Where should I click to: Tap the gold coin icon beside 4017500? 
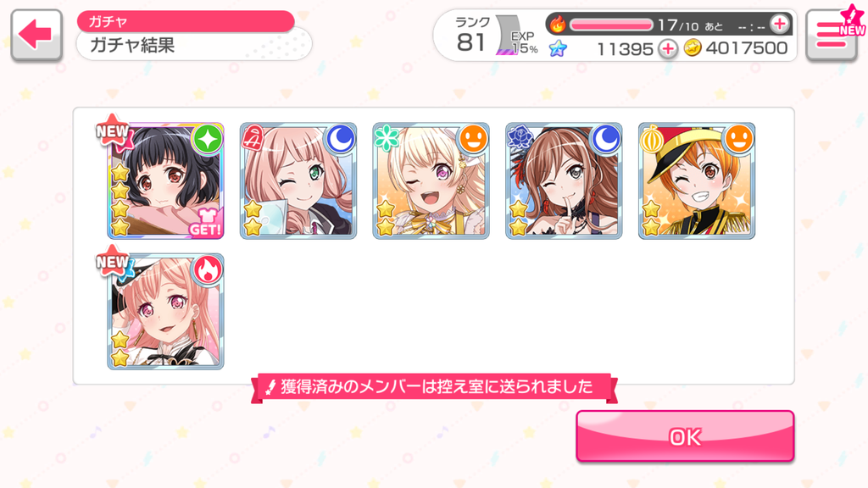tap(692, 48)
